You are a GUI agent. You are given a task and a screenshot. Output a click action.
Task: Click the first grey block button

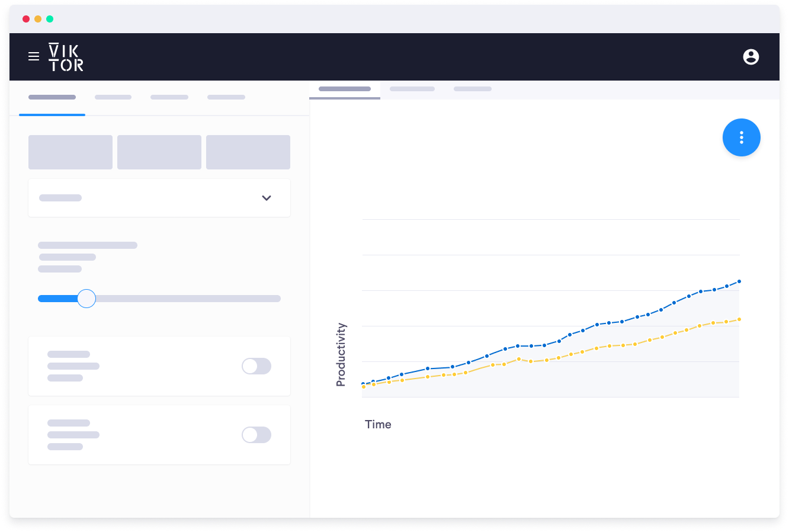click(70, 152)
